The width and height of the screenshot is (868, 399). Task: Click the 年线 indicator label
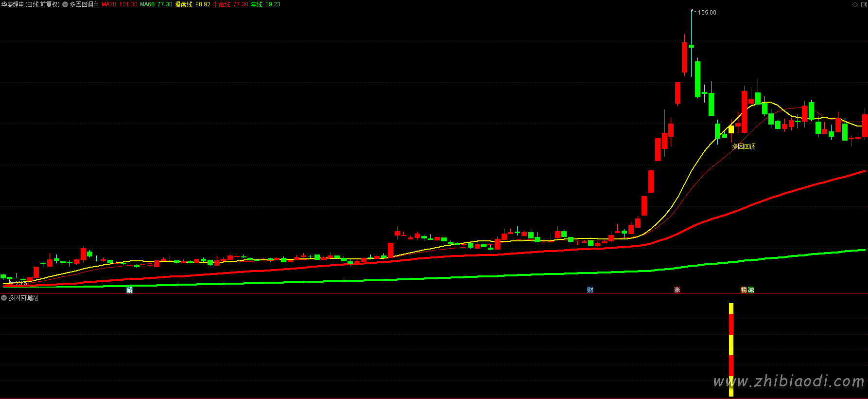click(265, 4)
